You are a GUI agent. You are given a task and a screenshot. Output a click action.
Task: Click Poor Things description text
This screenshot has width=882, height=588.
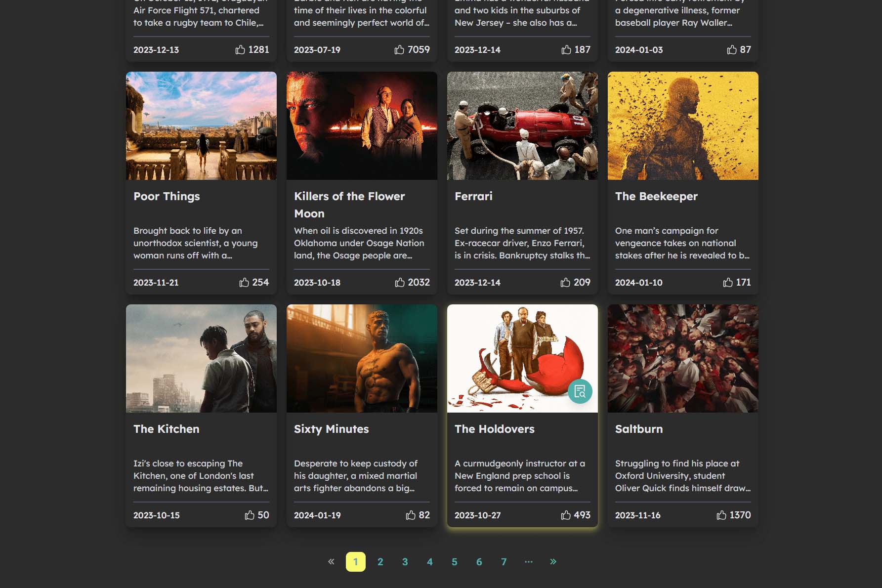click(196, 243)
